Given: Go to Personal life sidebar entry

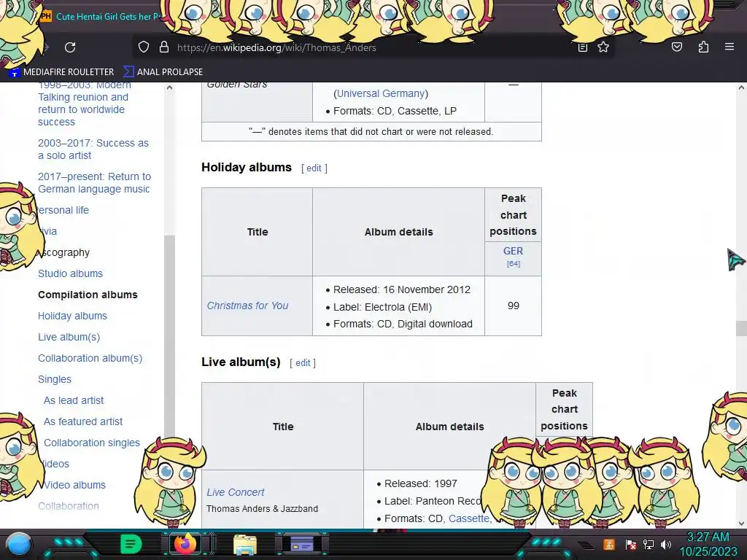Looking at the screenshot, I should (63, 210).
